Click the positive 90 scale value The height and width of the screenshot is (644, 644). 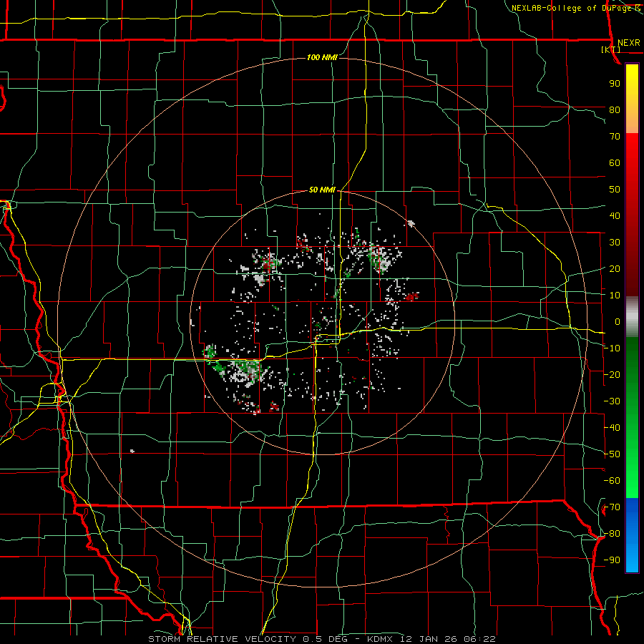[x=615, y=84]
